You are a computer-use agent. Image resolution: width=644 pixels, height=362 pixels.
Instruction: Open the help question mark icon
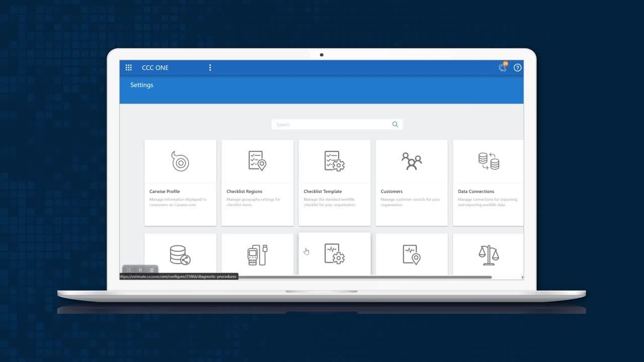point(518,67)
